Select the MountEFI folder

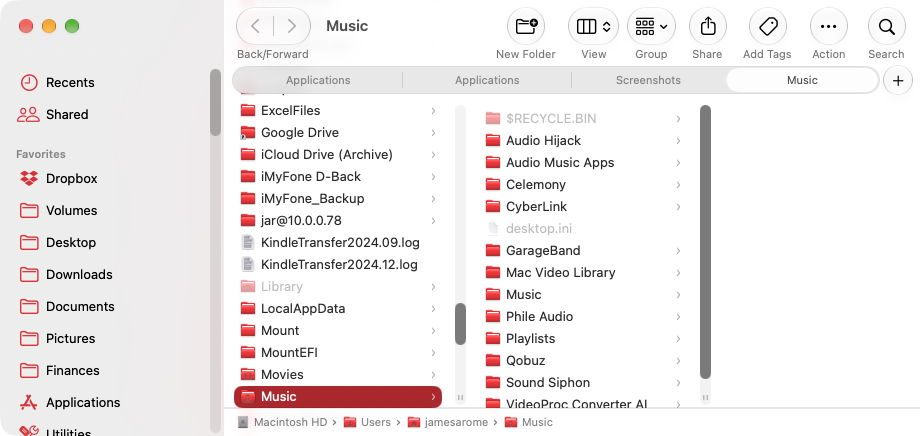pos(338,353)
